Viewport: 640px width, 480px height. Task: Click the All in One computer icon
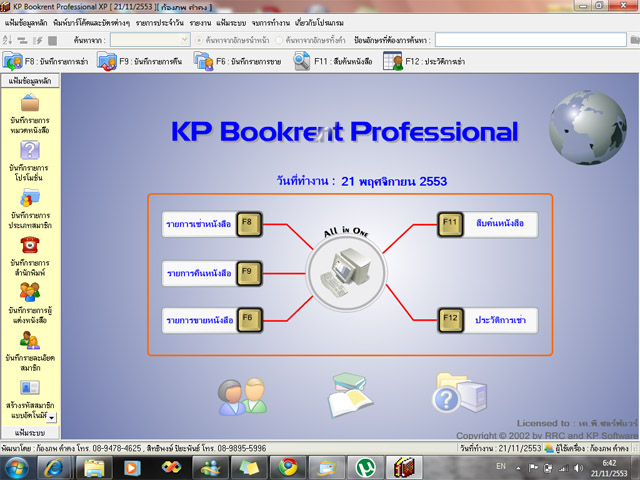[346, 273]
